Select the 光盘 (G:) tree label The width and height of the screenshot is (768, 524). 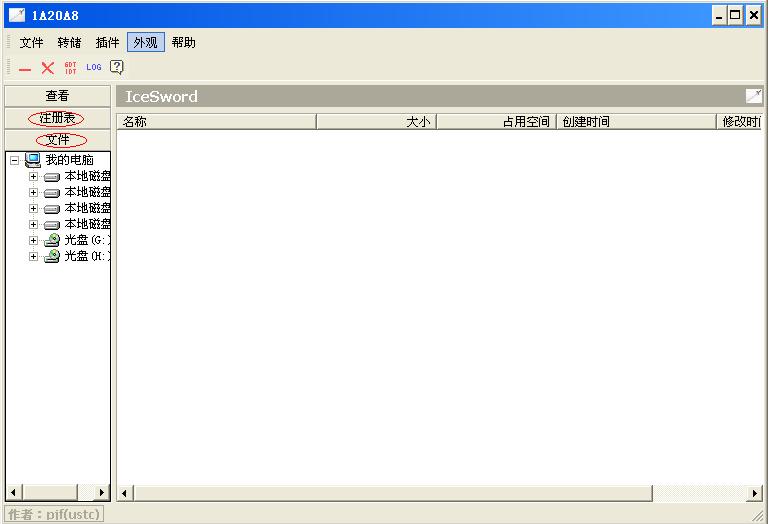[x=87, y=240]
